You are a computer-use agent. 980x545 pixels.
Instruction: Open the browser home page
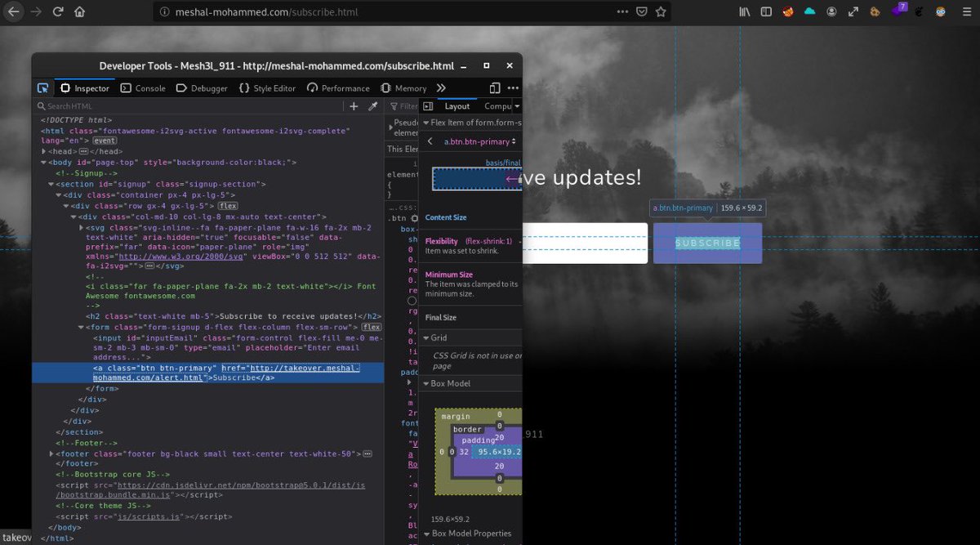pyautogui.click(x=80, y=12)
